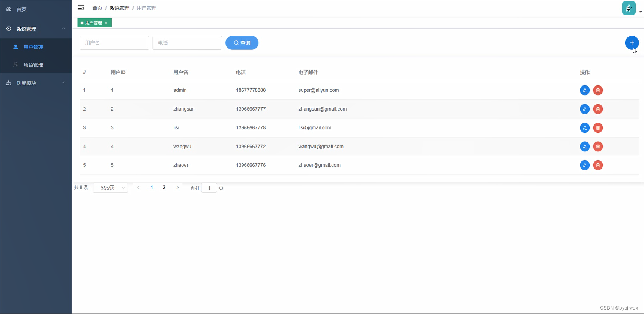The image size is (644, 314).
Task: Click the 操作 column header
Action: tap(585, 72)
